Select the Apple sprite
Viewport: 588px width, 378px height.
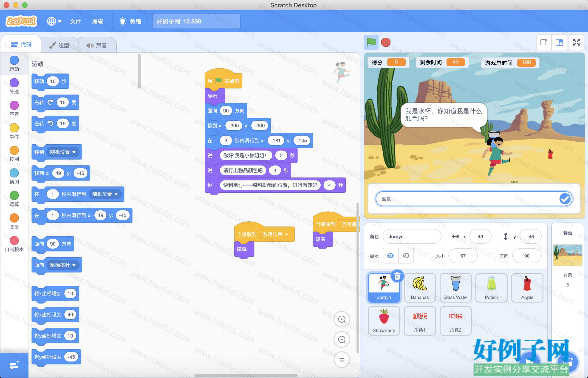[x=527, y=288]
